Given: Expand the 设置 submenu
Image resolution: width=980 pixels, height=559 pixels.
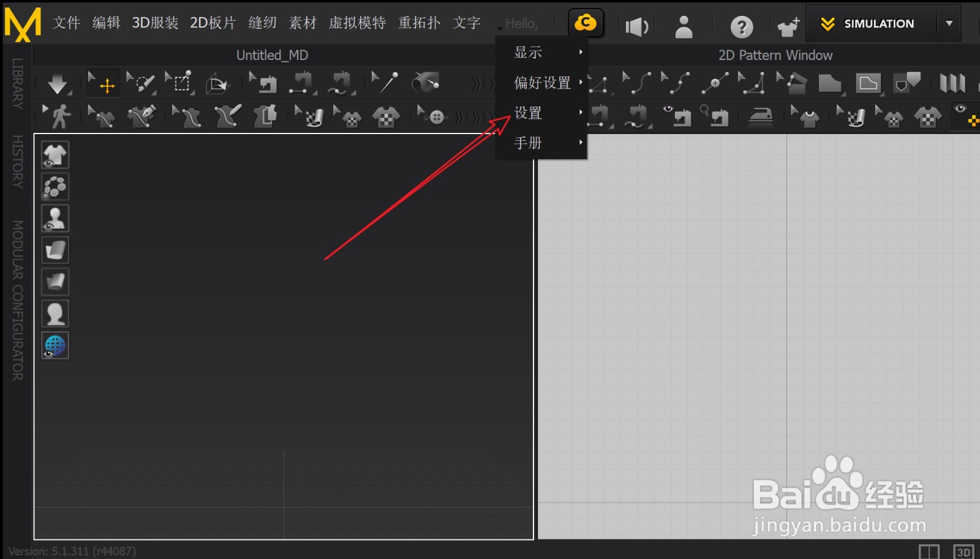Looking at the screenshot, I should pyautogui.click(x=541, y=113).
